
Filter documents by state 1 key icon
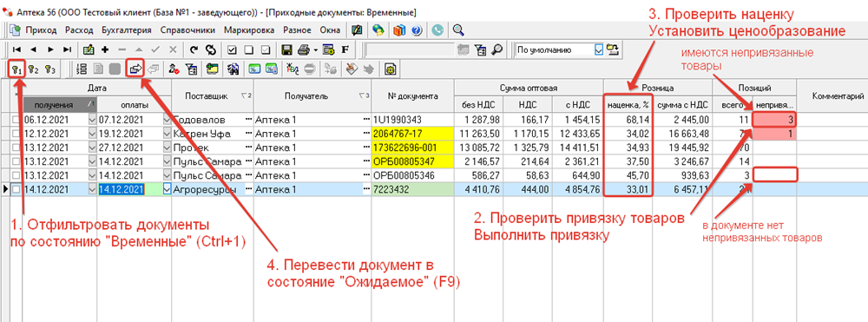(16, 69)
